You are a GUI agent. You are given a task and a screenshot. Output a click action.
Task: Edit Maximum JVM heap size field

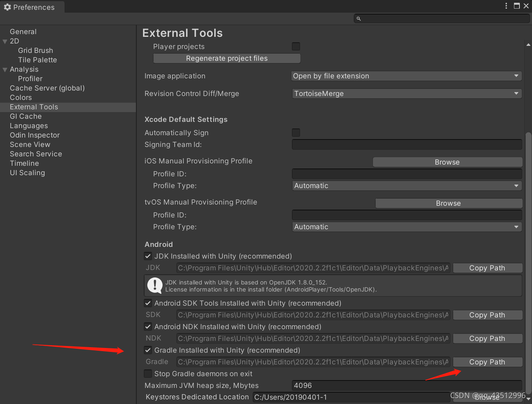tap(407, 385)
